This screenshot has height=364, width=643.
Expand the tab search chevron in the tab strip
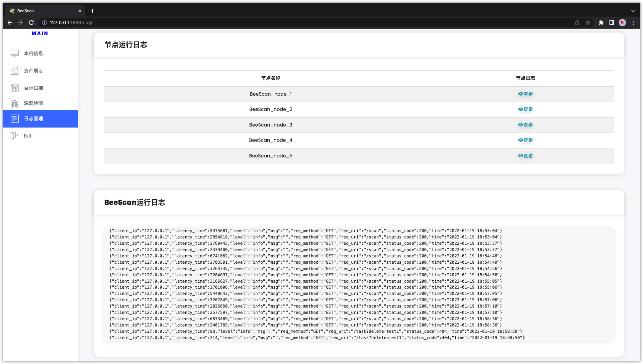coord(633,11)
